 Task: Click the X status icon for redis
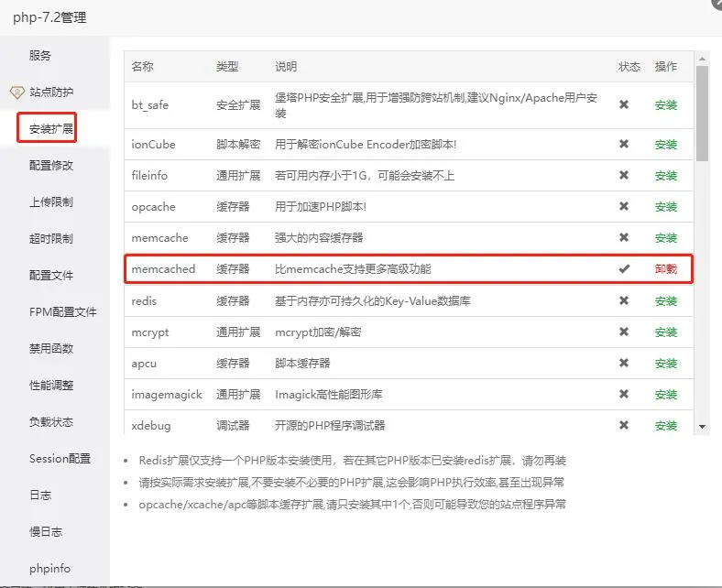624,300
